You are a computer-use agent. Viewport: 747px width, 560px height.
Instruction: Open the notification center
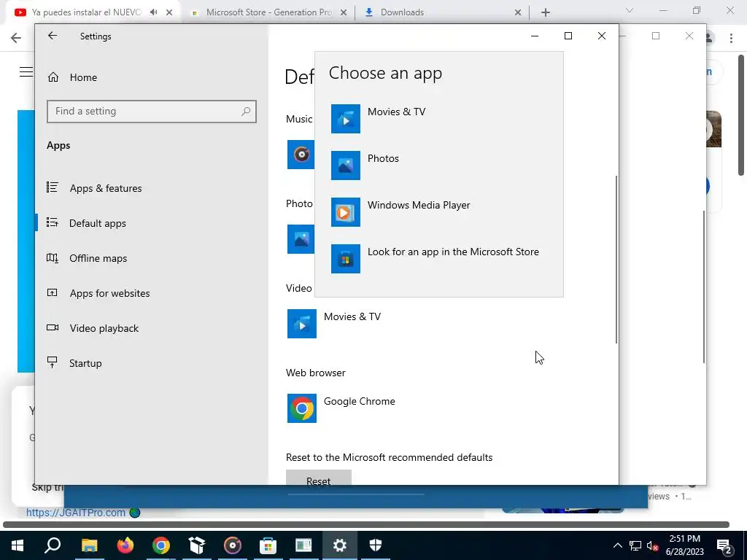724,545
